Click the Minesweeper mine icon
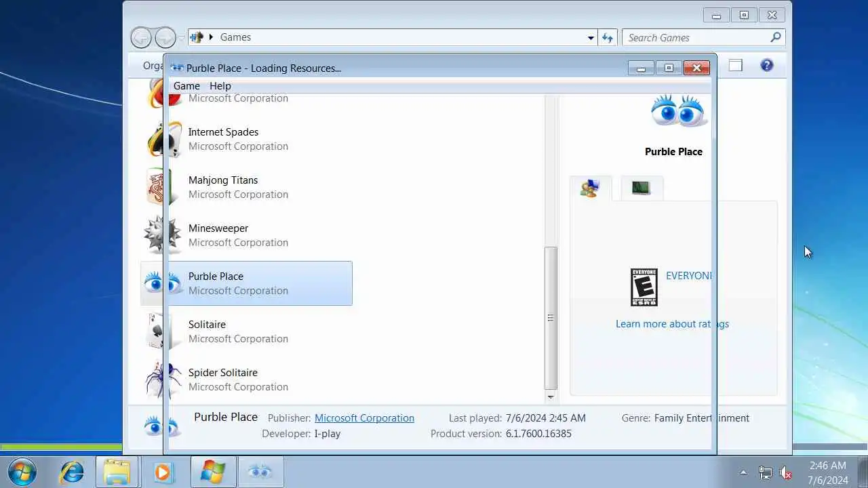 (163, 235)
